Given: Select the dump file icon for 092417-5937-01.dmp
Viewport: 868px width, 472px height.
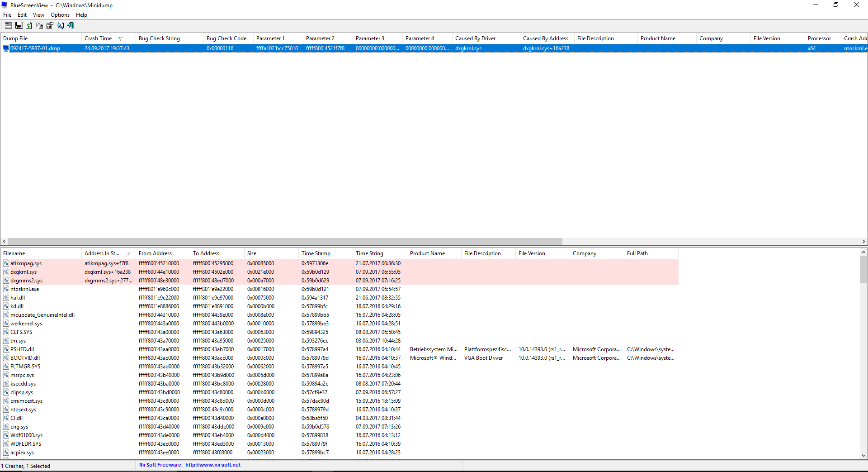Looking at the screenshot, I should 6,48.
